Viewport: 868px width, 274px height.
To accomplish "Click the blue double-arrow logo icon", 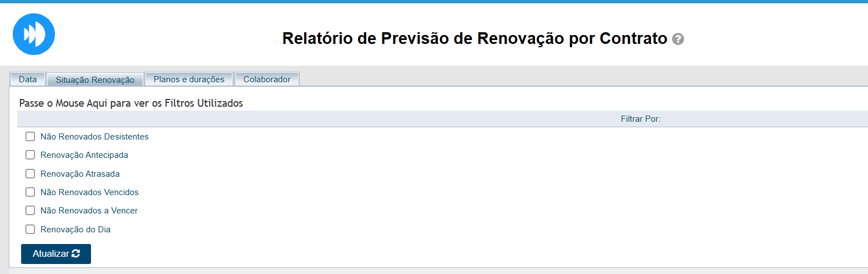I will (x=34, y=34).
